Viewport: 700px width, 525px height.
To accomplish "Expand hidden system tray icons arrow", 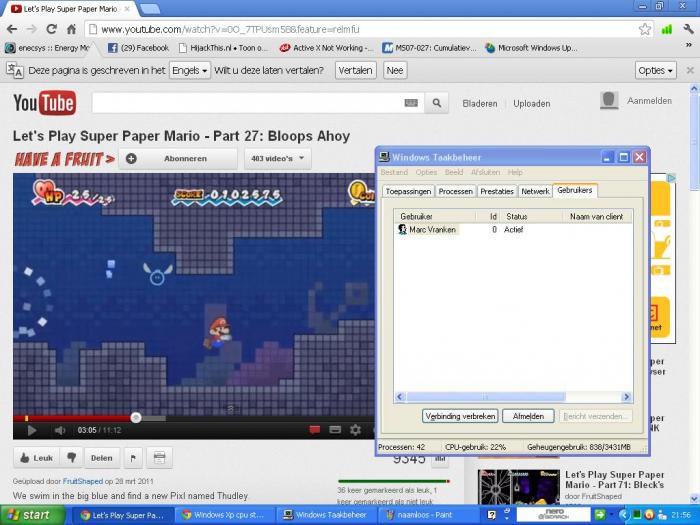I will [x=623, y=515].
